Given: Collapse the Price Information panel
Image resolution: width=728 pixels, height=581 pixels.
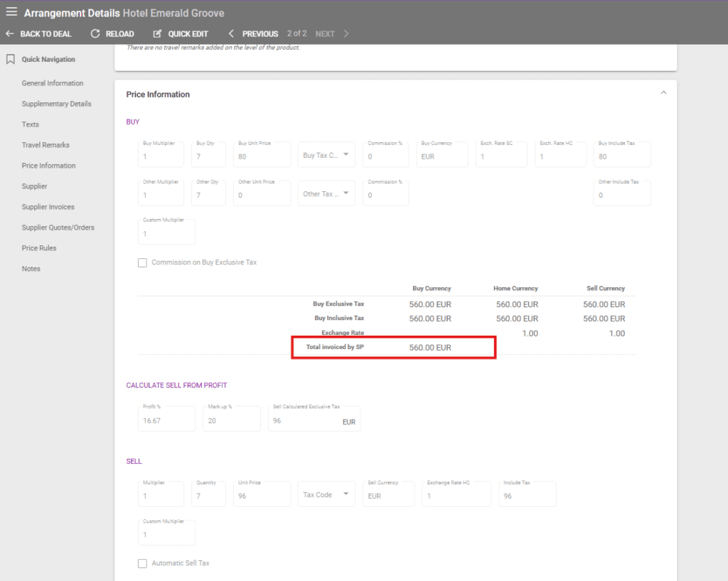Looking at the screenshot, I should pos(663,93).
